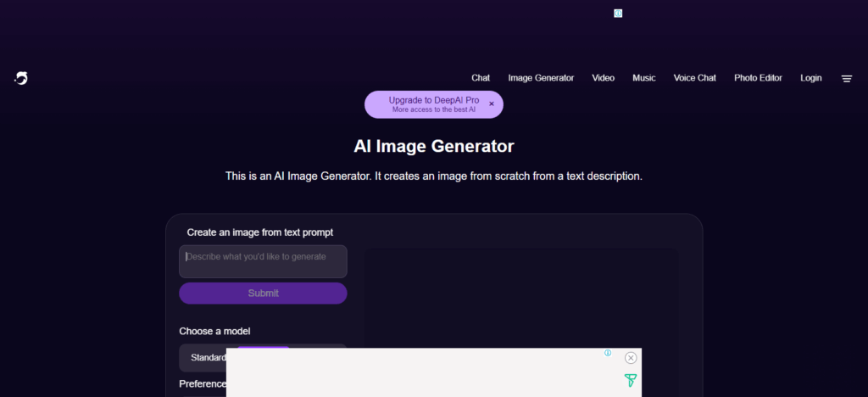The image size is (868, 397).
Task: Click the Login link
Action: [x=810, y=78]
